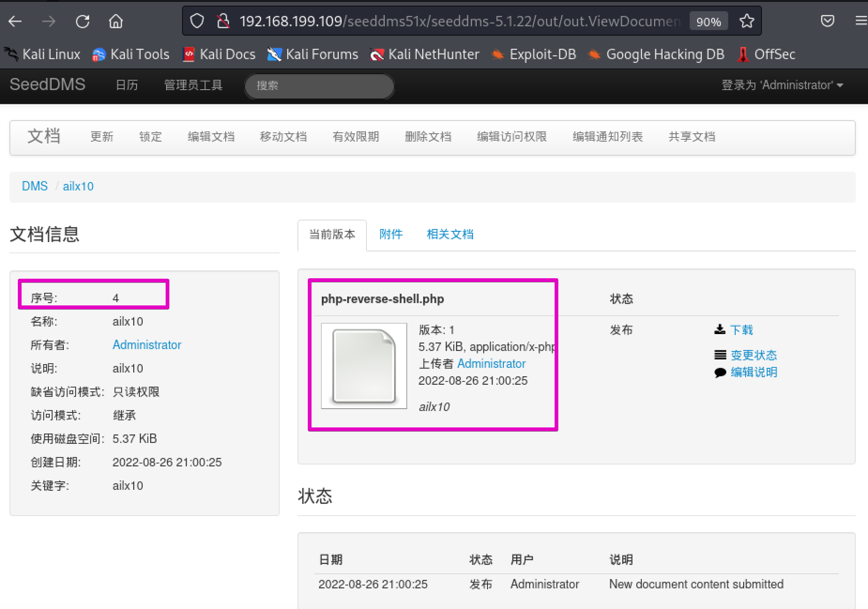The image size is (868, 609).
Task: Select 锁定 to lock the document
Action: point(151,137)
